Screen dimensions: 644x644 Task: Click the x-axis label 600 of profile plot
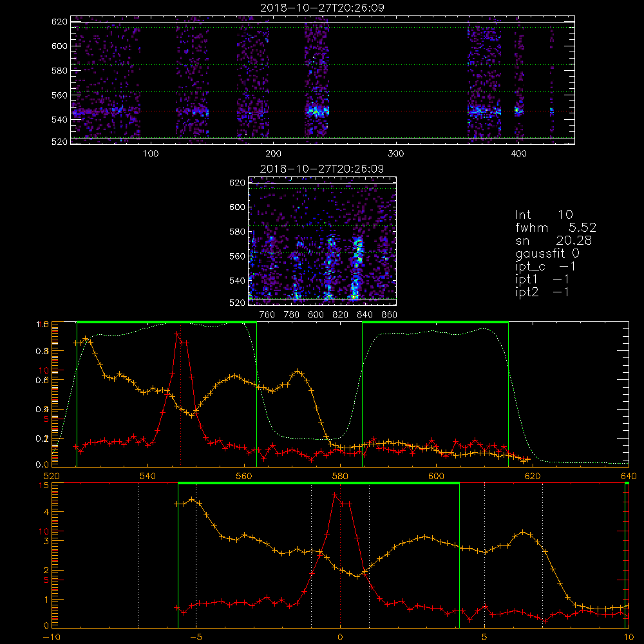[437, 477]
